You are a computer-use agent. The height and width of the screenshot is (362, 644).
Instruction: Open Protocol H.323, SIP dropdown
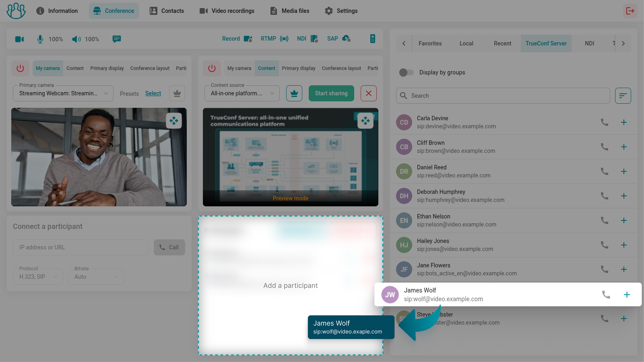[38, 277]
